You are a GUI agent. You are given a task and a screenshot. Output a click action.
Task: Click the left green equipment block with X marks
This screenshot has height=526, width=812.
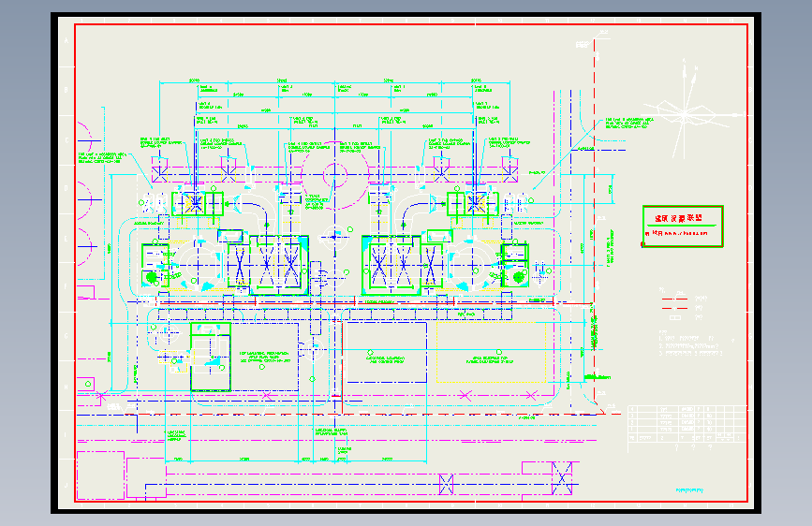(268, 265)
